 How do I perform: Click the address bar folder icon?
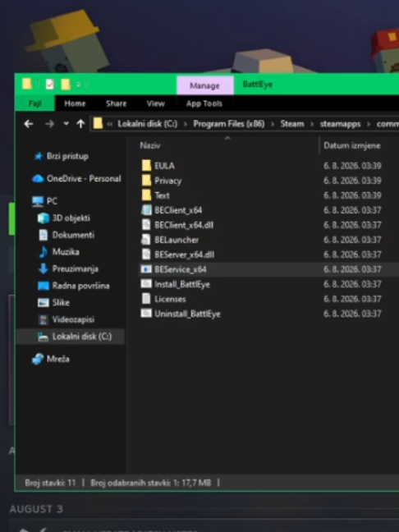click(98, 123)
